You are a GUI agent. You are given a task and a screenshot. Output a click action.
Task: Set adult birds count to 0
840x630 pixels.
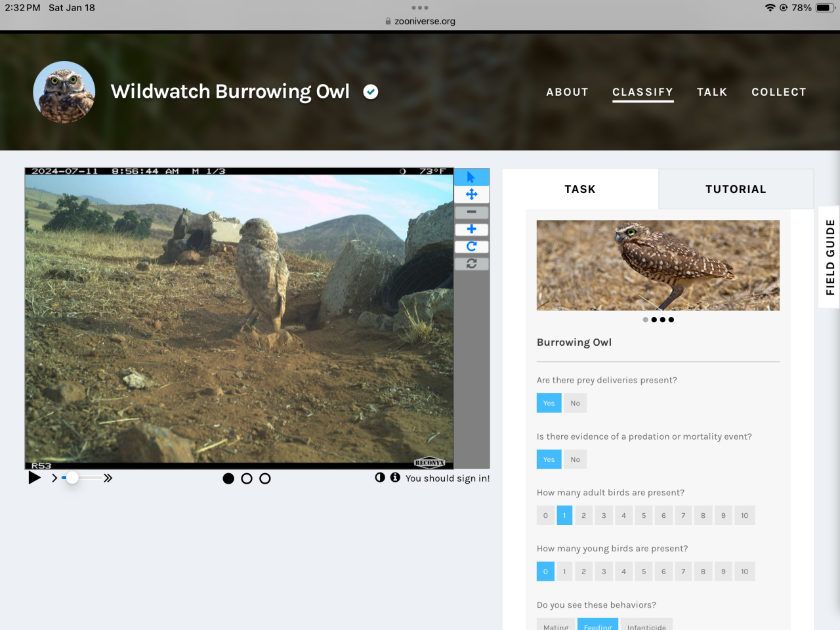click(545, 515)
